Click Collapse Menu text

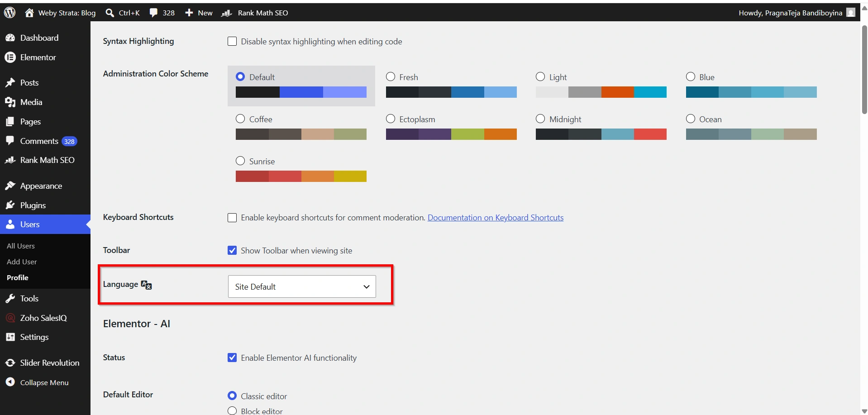click(44, 383)
